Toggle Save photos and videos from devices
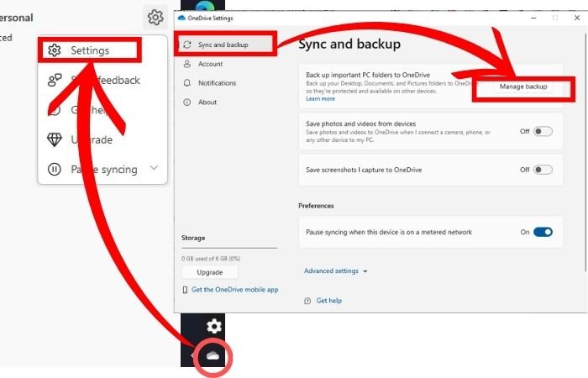The image size is (588, 378). (x=543, y=131)
